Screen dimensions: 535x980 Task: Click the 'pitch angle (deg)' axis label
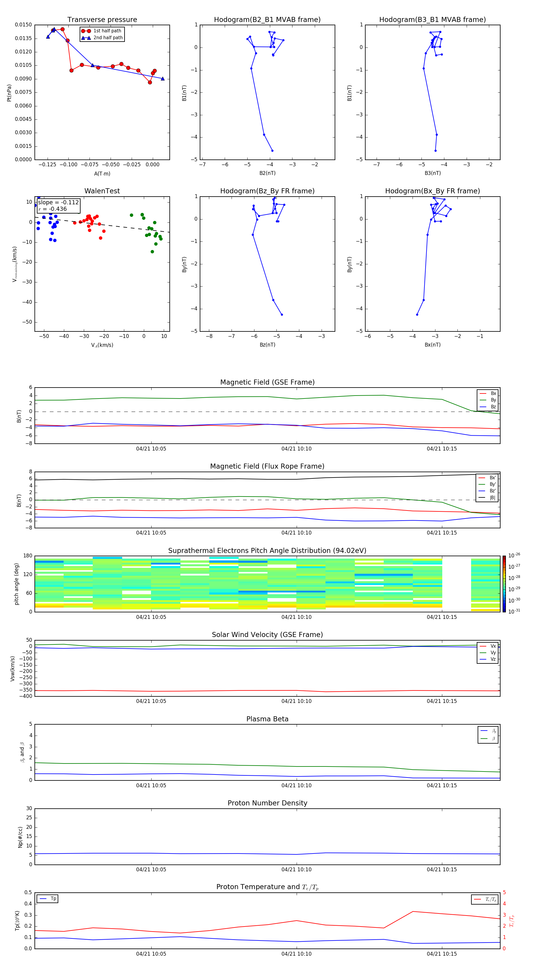tap(16, 584)
